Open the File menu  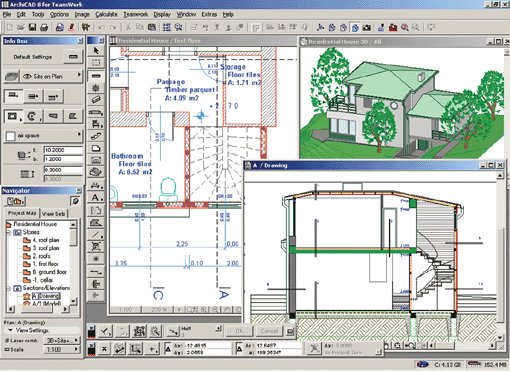[x=7, y=15]
